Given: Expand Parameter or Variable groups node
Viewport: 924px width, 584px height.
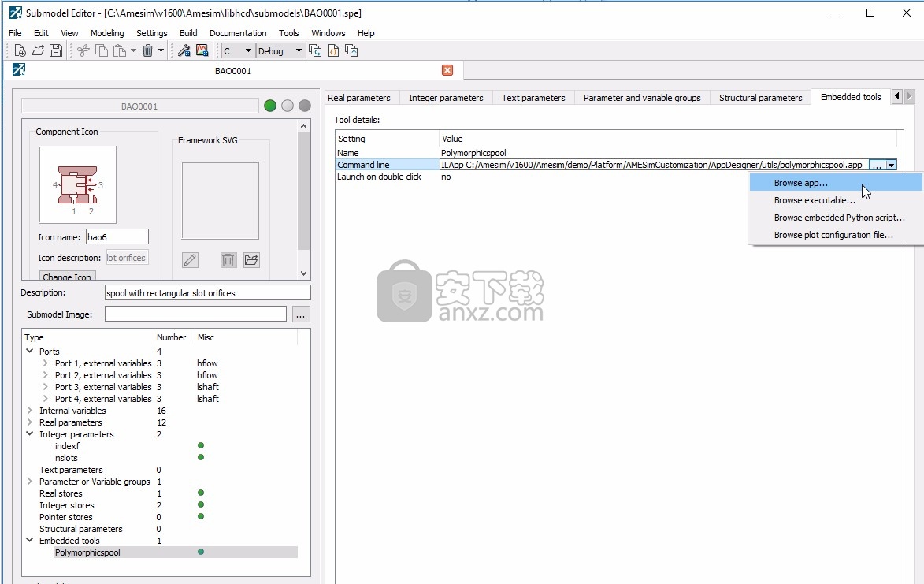Looking at the screenshot, I should tap(29, 481).
